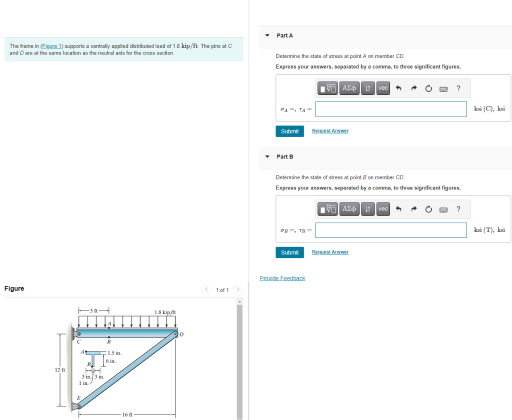The image size is (512, 420).
Task: Open help via question mark in Part B
Action: click(x=458, y=209)
